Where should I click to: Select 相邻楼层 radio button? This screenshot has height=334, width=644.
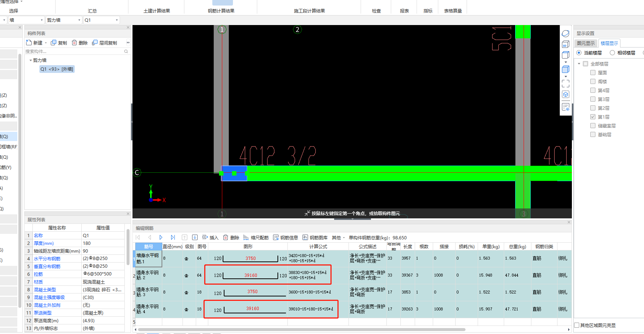tap(612, 53)
